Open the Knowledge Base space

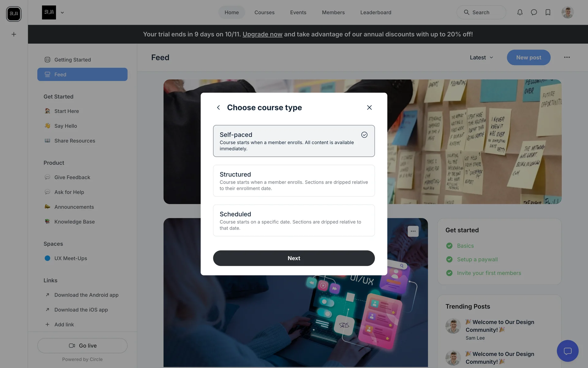[x=74, y=222]
